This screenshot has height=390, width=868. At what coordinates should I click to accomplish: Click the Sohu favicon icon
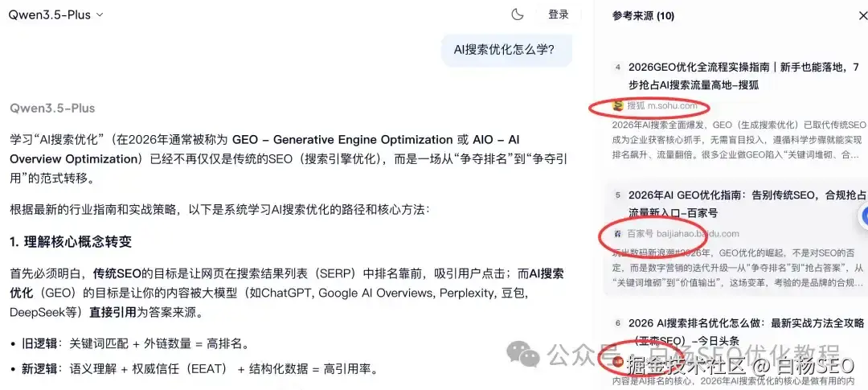tap(618, 105)
